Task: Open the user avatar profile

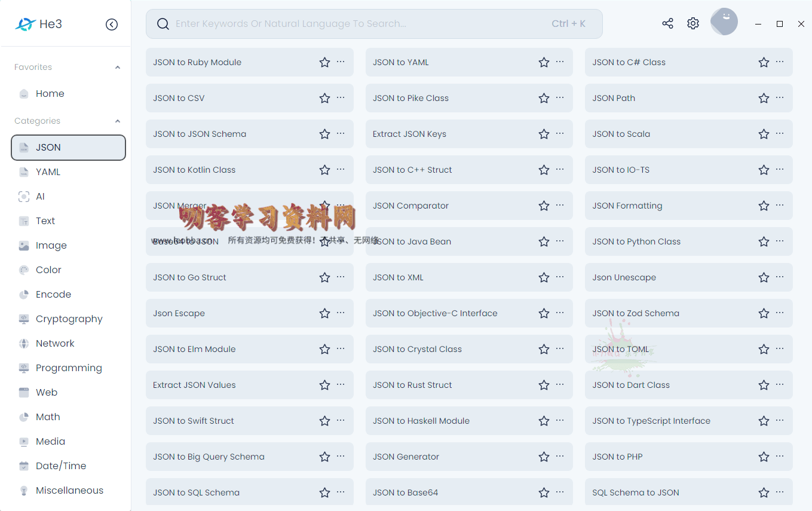Action: pyautogui.click(x=724, y=22)
